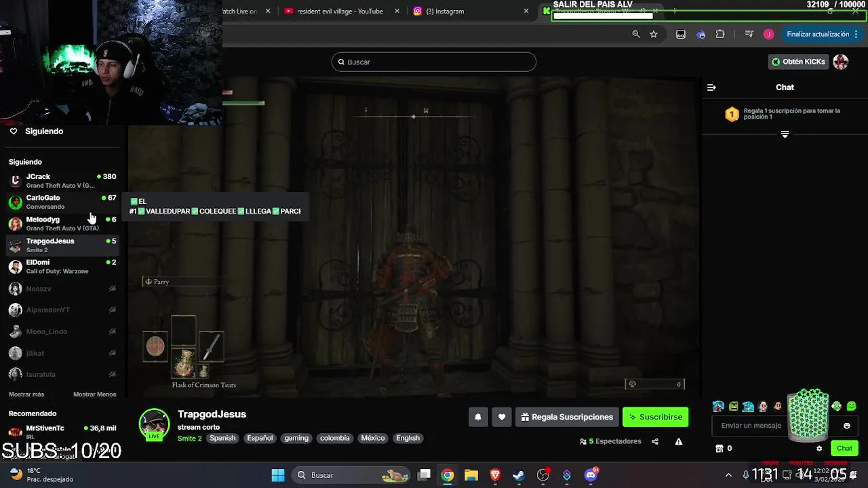The width and height of the screenshot is (868, 488).
Task: Open the Smite 2 category link
Action: (190, 439)
